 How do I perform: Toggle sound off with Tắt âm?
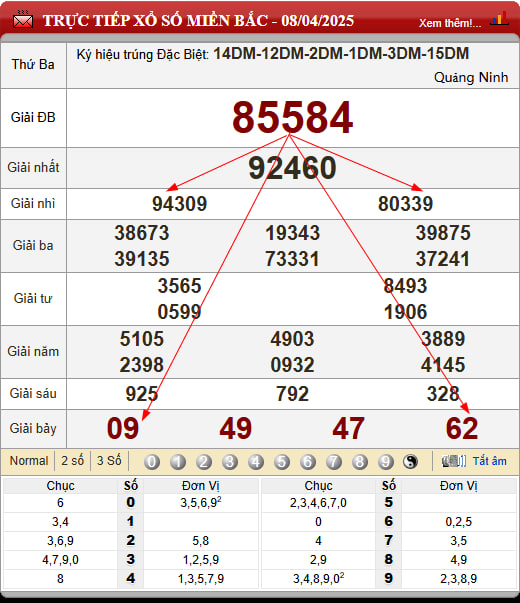pyautogui.click(x=490, y=461)
